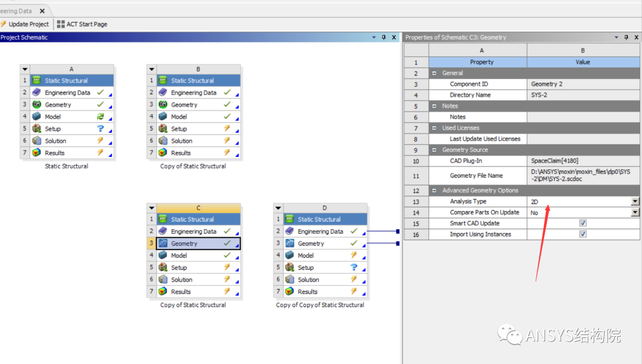Click Last Update Used Licenses value cell
The image size is (642, 364).
tap(583, 139)
